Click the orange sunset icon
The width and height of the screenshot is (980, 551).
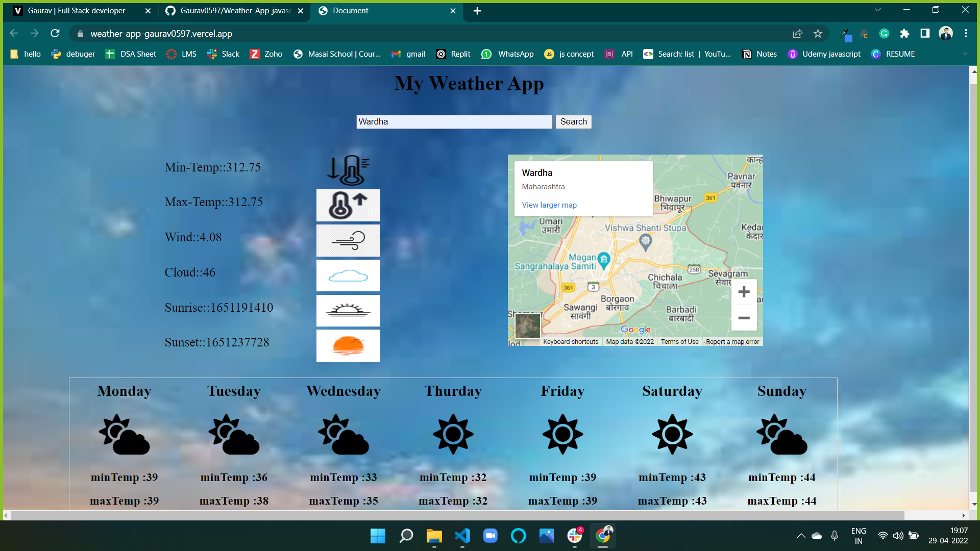(x=348, y=345)
